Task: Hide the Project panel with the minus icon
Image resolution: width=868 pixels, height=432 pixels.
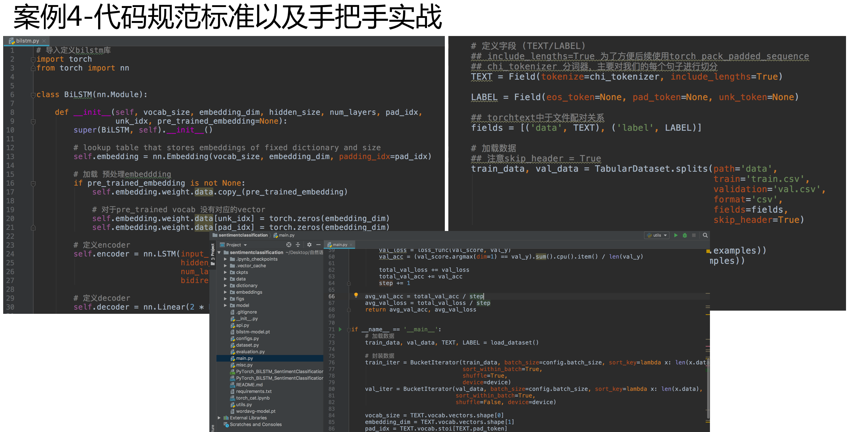Action: pos(318,245)
